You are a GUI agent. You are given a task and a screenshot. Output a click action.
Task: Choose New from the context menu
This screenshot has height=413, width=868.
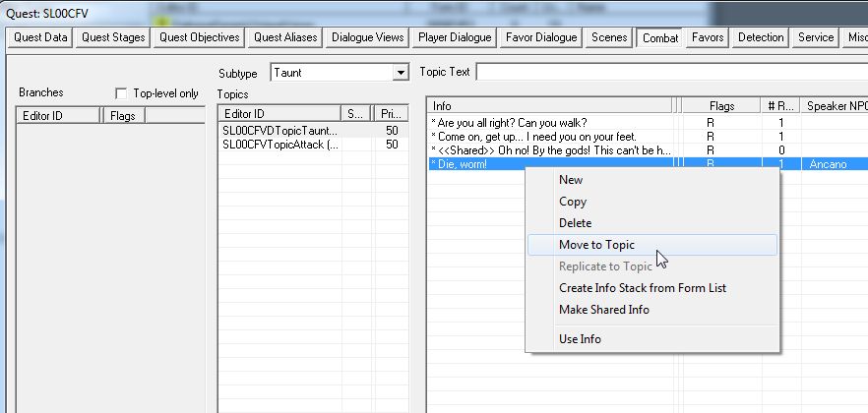click(x=651, y=180)
